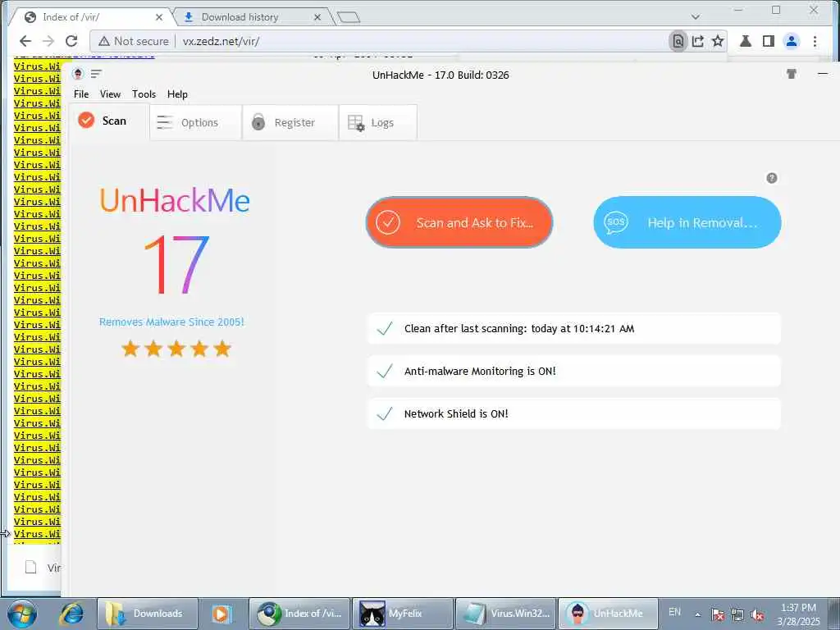The image size is (840, 630).
Task: Open the browser three-dot menu
Action: (x=815, y=41)
